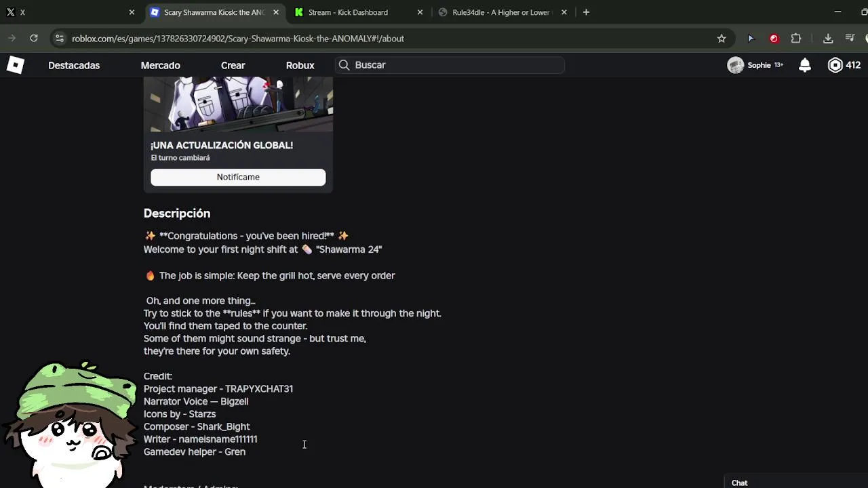Click the text 'Icons by - Starzs'
Screen dimensions: 868x488
pyautogui.click(x=180, y=414)
